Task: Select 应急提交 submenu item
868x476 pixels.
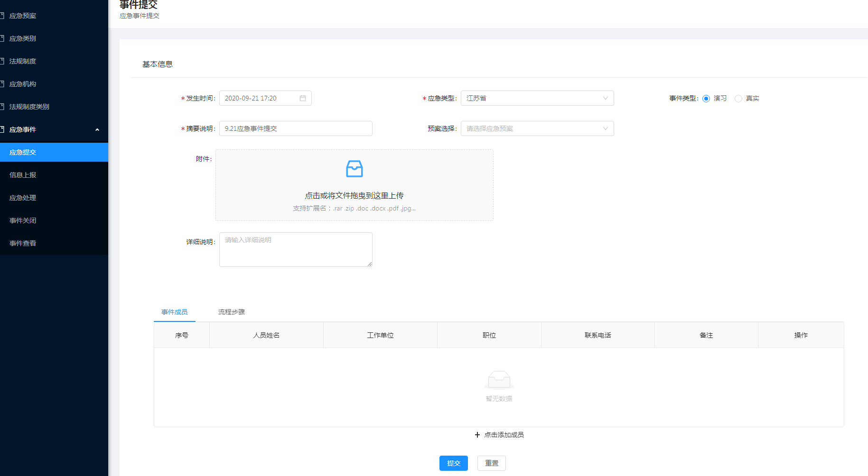Action: click(54, 152)
